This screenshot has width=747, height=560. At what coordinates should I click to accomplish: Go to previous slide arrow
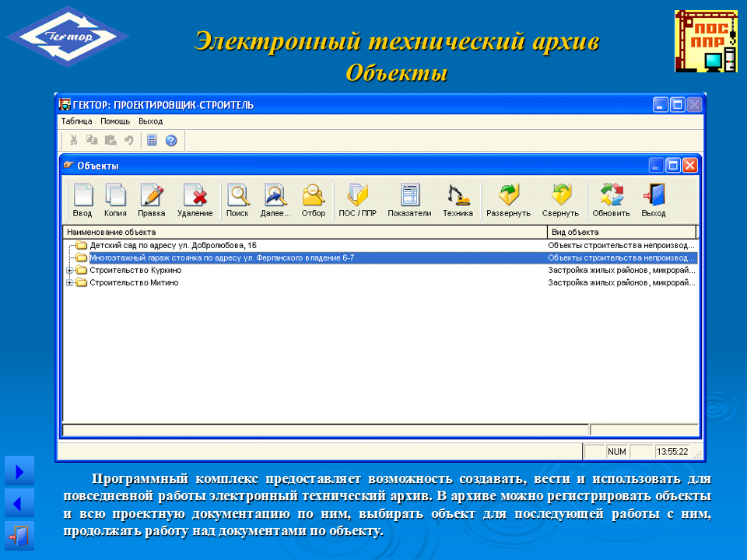[x=19, y=503]
